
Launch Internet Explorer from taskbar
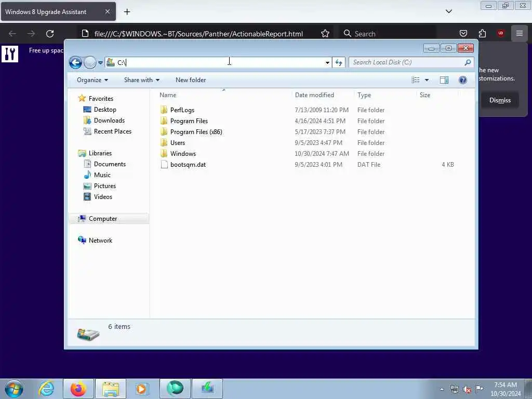(x=46, y=389)
